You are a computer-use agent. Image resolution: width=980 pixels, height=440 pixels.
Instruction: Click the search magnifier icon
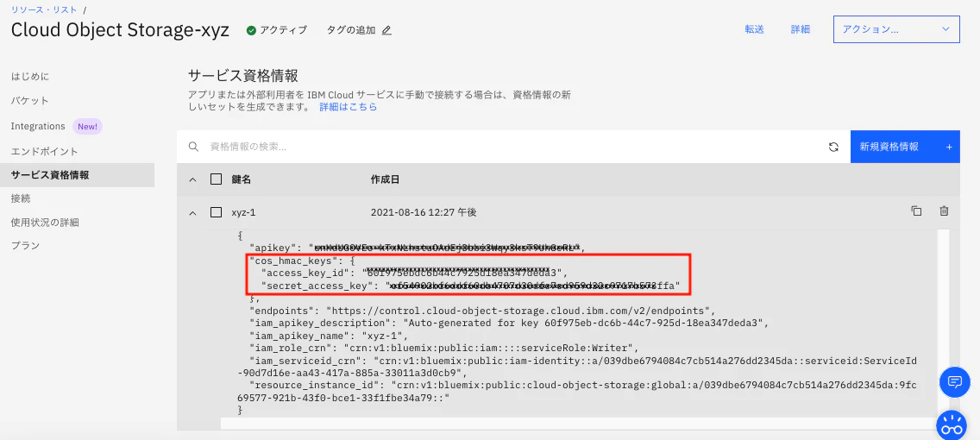coord(194,147)
